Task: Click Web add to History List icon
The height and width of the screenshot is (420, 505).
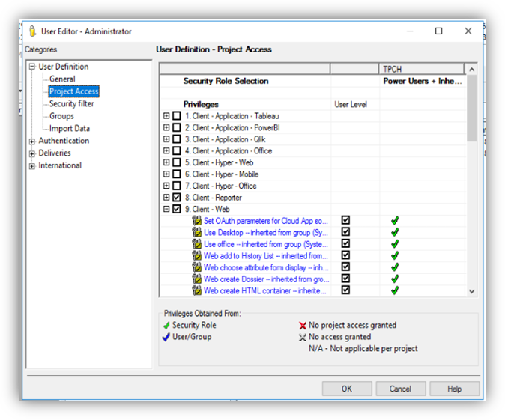Action: 198,256
